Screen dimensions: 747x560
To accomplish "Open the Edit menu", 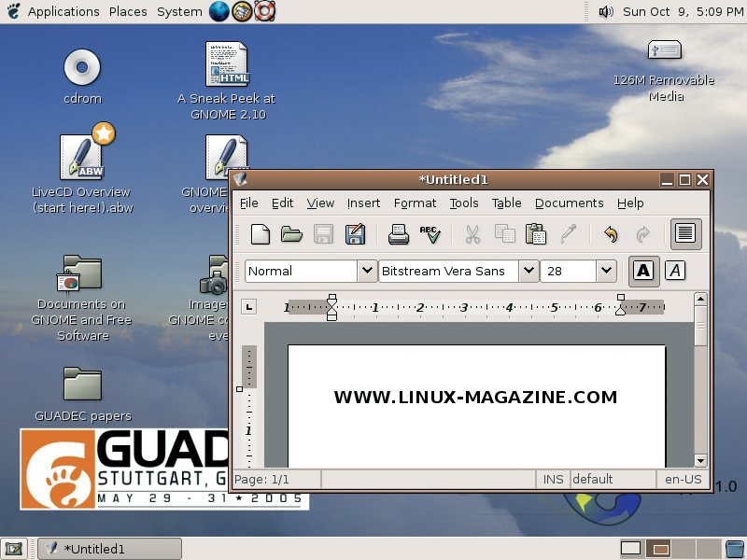I will coord(283,203).
